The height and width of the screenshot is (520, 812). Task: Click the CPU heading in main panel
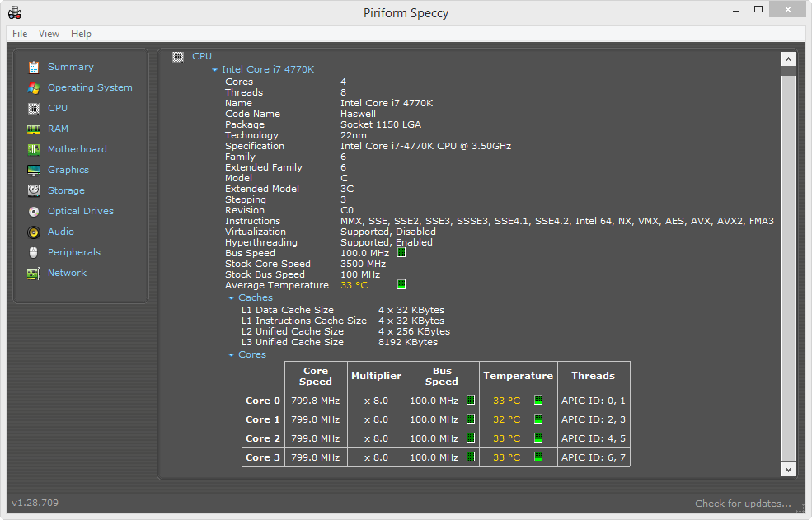click(x=202, y=56)
